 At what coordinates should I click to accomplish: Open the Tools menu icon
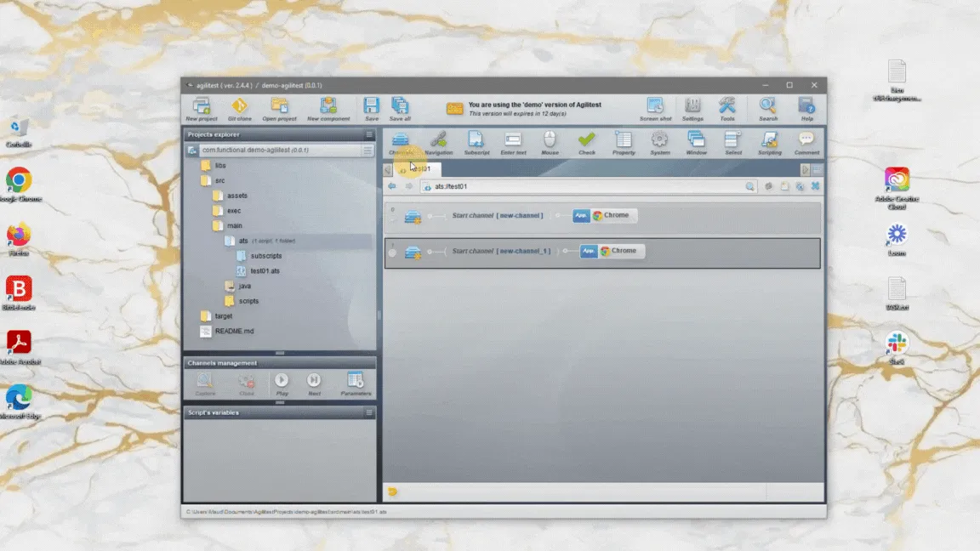coord(726,109)
